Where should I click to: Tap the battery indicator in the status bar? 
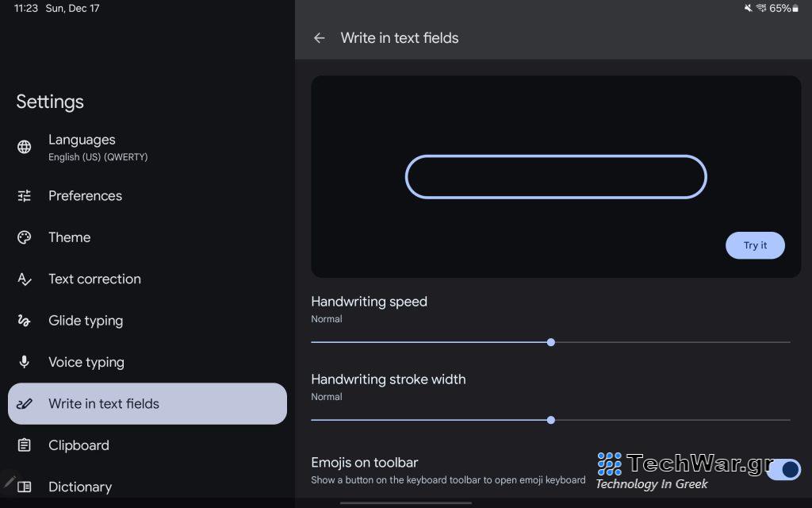pos(795,9)
